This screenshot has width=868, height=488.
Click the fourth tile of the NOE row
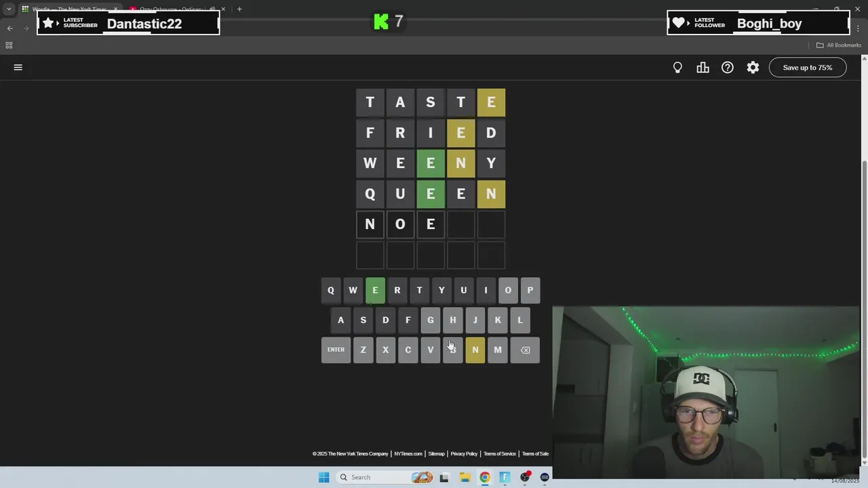(461, 224)
